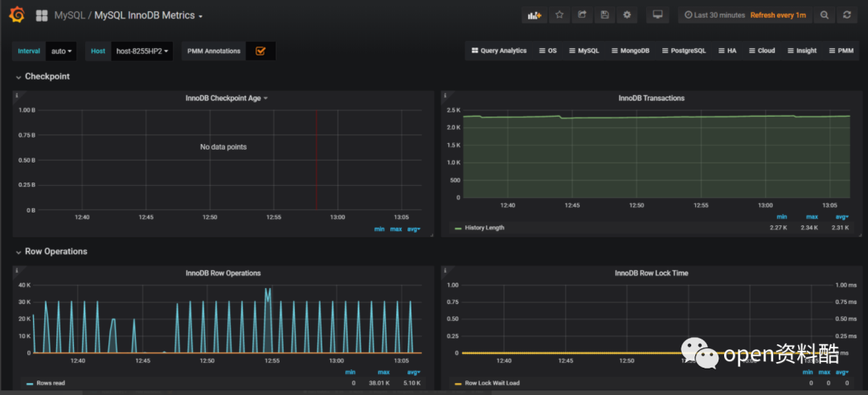Sort Checkpoint Age legend by min
The width and height of the screenshot is (868, 395).
click(379, 229)
